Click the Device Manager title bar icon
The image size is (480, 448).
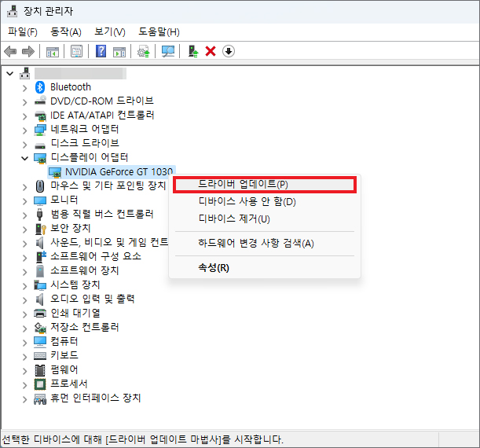13,11
